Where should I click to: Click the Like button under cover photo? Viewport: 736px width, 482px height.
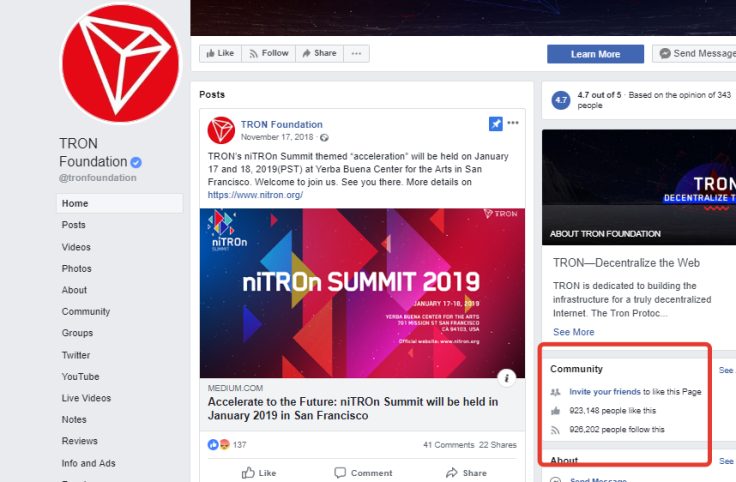point(220,54)
